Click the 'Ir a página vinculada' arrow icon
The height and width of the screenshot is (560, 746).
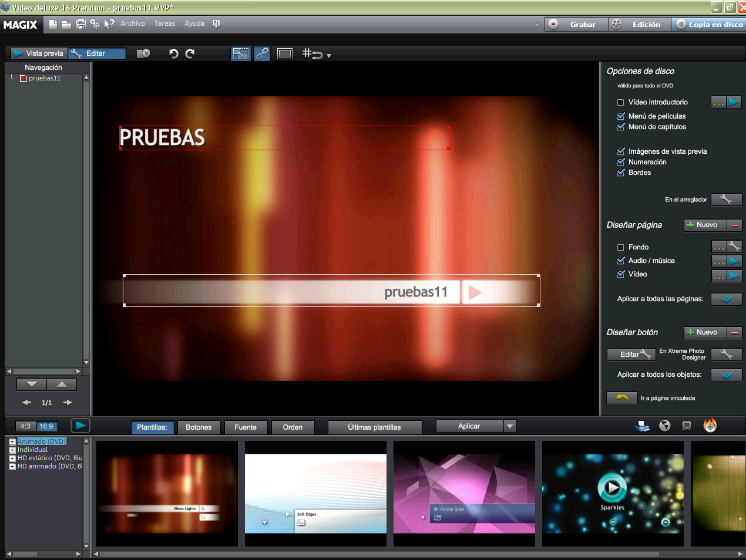click(x=621, y=398)
